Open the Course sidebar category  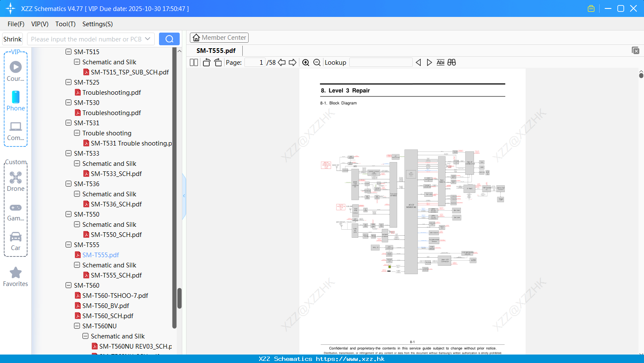click(x=16, y=71)
